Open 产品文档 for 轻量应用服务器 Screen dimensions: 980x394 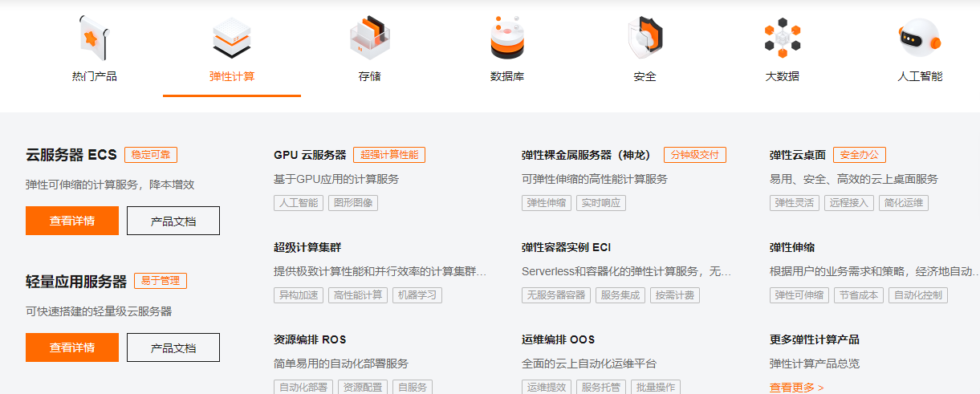pos(173,347)
